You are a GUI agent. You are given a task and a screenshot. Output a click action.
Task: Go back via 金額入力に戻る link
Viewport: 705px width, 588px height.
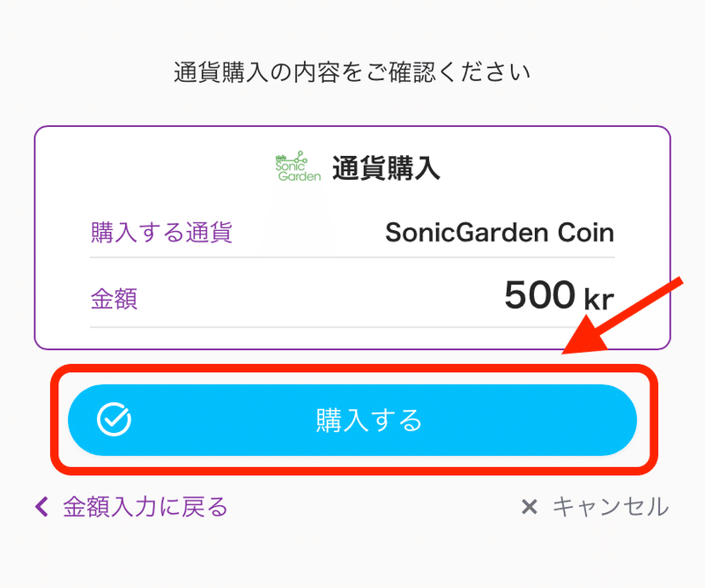(145, 507)
